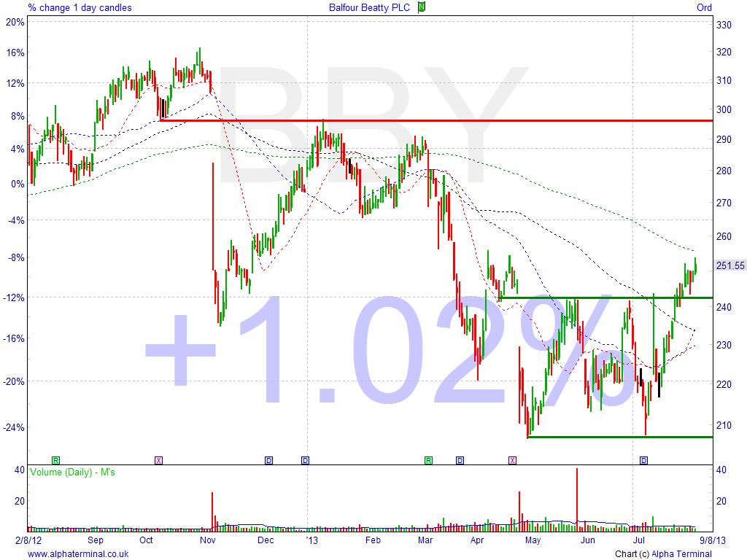Click the red horizontal resistance line
The height and width of the screenshot is (560, 747).
(x=438, y=120)
